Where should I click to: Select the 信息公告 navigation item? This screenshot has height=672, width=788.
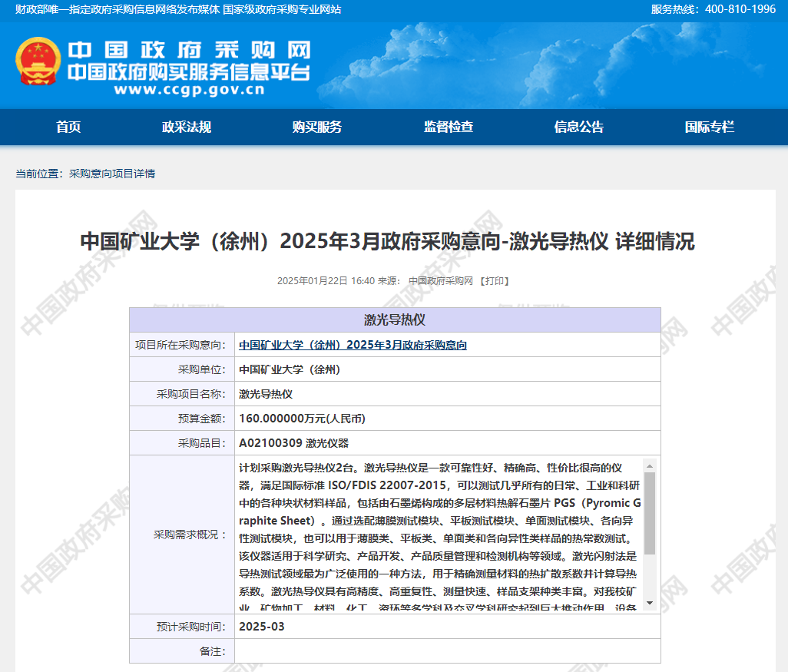coord(579,127)
